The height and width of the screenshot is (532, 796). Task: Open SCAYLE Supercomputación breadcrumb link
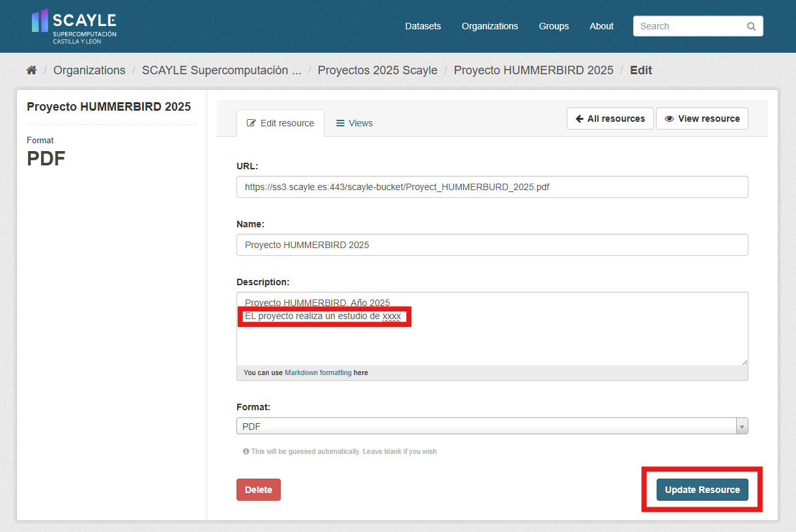221,70
